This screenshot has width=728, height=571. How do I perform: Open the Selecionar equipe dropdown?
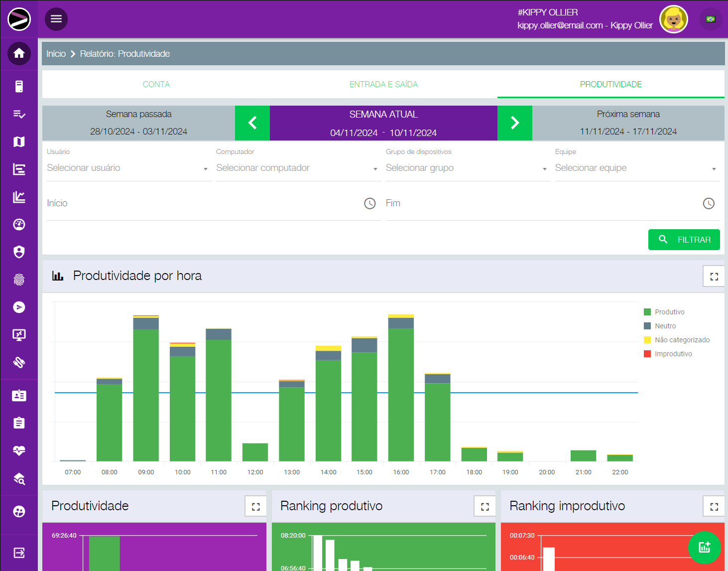click(635, 168)
